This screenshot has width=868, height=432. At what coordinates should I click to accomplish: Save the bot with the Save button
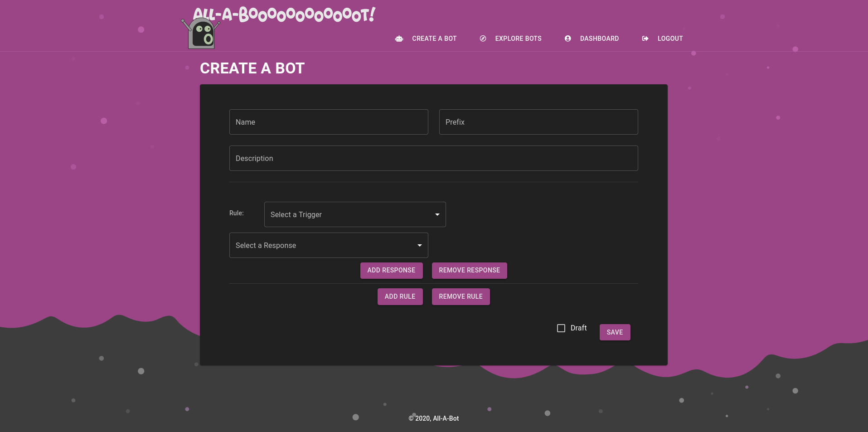click(x=615, y=332)
